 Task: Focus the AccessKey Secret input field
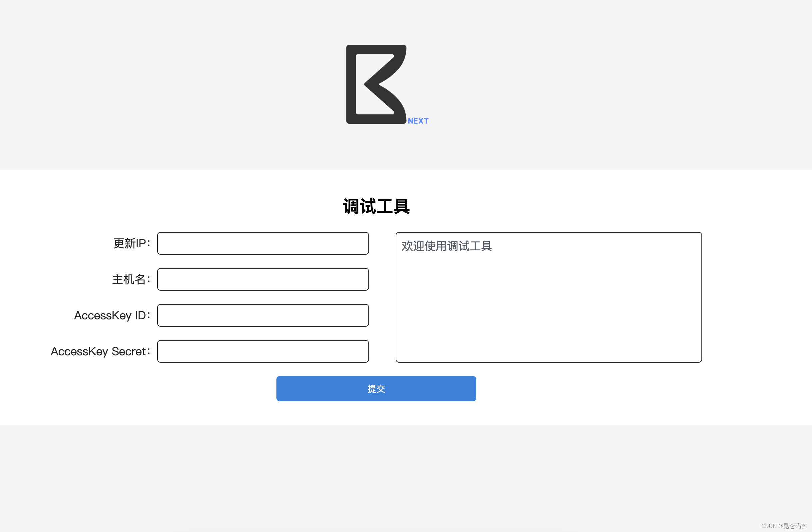[x=263, y=351]
